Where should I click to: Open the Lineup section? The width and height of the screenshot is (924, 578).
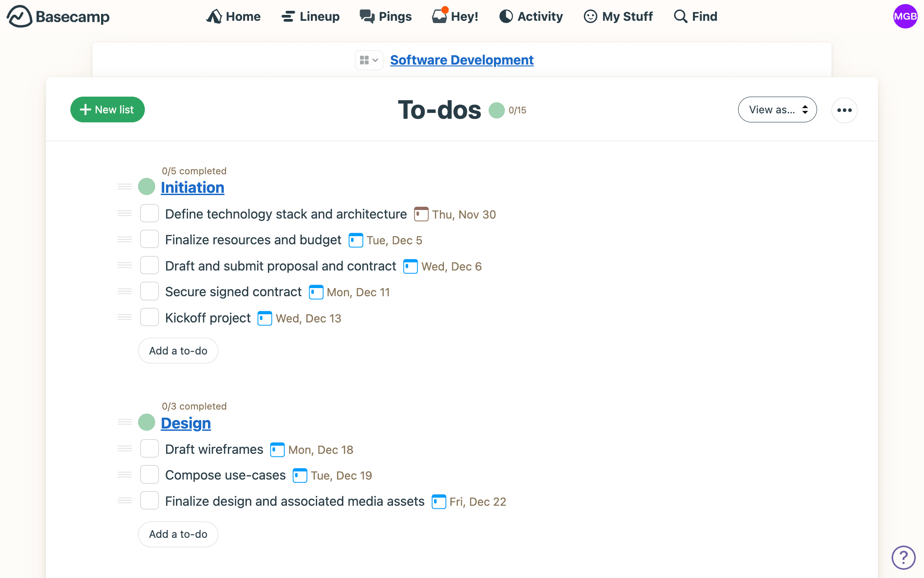[x=311, y=16]
